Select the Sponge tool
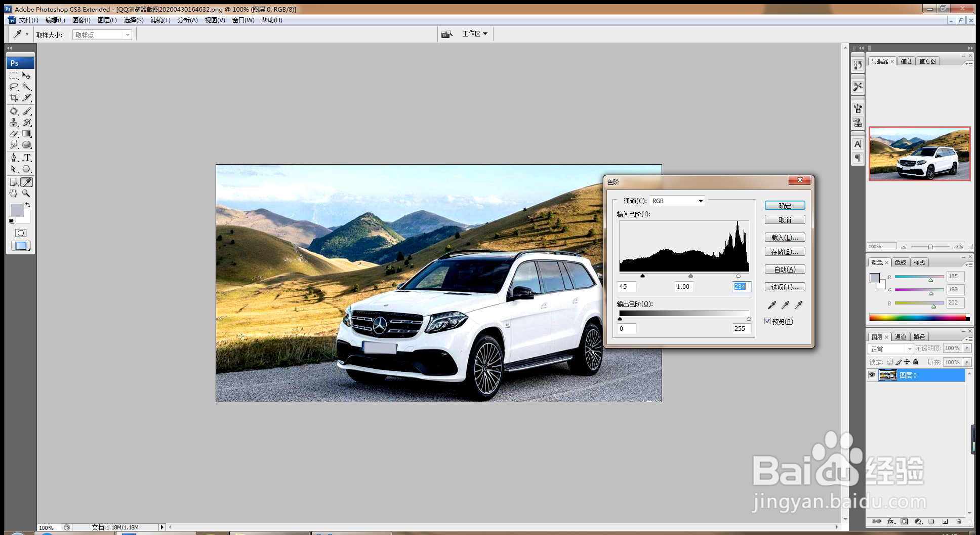The width and height of the screenshot is (980, 535). pos(27,144)
